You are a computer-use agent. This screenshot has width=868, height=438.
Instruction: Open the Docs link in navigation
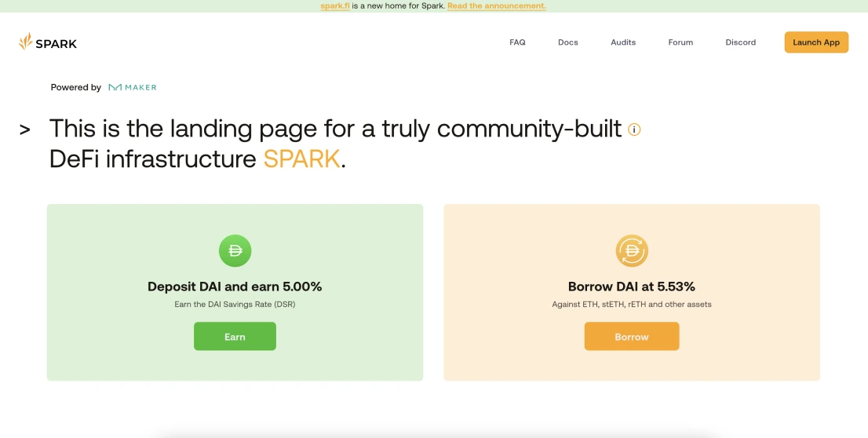click(568, 42)
